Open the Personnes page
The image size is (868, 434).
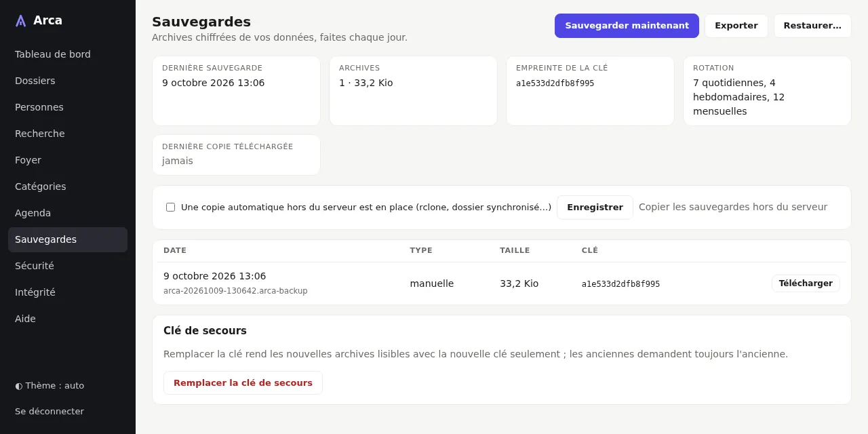pos(68,107)
